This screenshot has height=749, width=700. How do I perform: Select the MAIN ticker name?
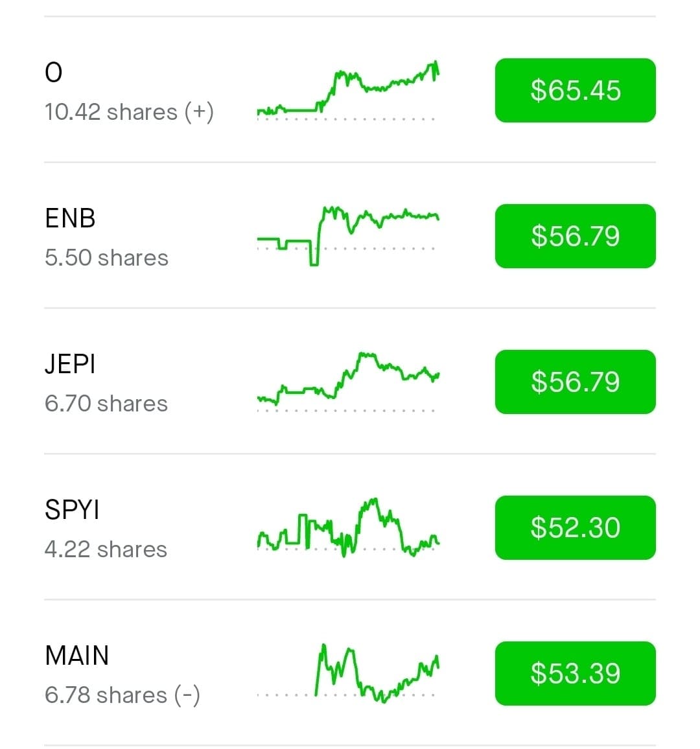[77, 656]
